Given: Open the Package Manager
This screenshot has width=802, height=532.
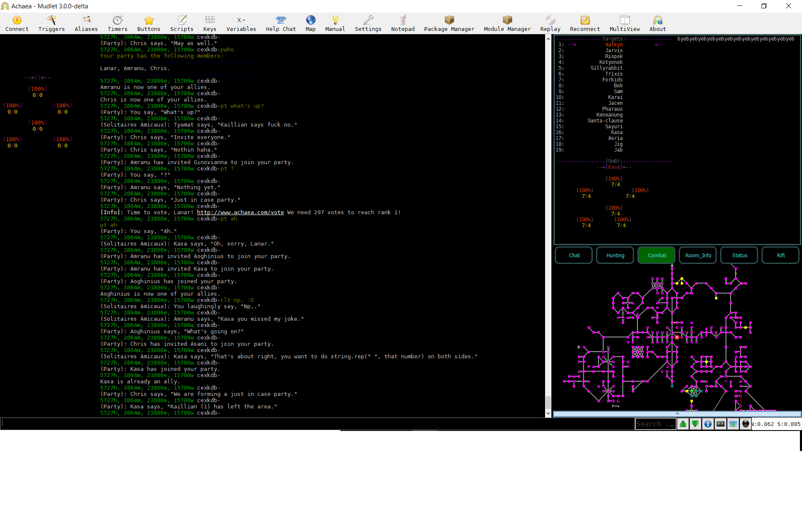Looking at the screenshot, I should [449, 23].
